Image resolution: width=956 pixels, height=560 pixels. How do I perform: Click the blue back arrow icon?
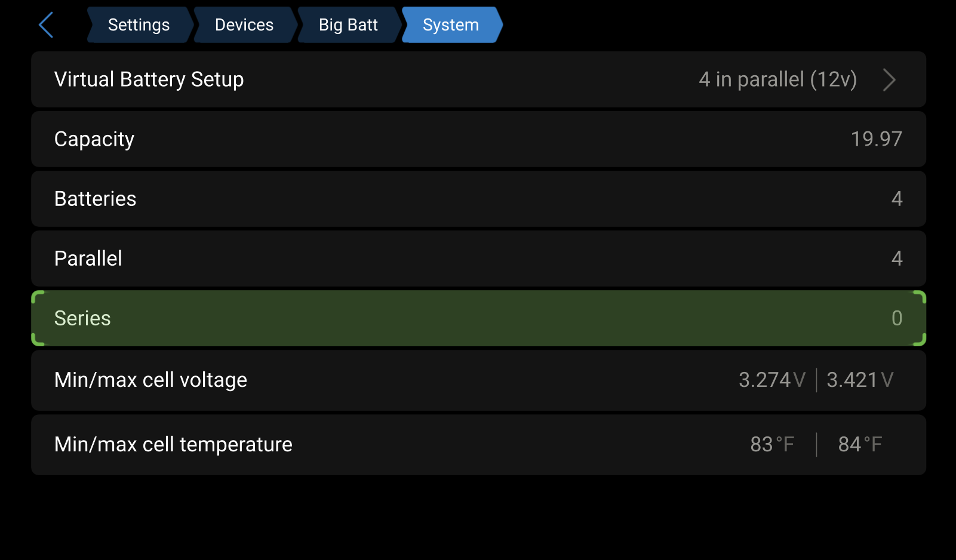click(46, 25)
